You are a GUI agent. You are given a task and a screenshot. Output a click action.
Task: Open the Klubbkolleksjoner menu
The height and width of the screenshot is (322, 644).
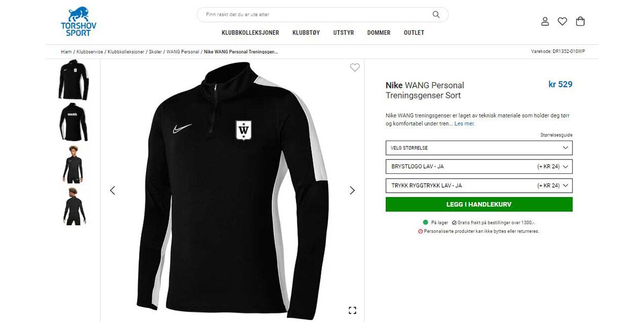[x=250, y=33]
